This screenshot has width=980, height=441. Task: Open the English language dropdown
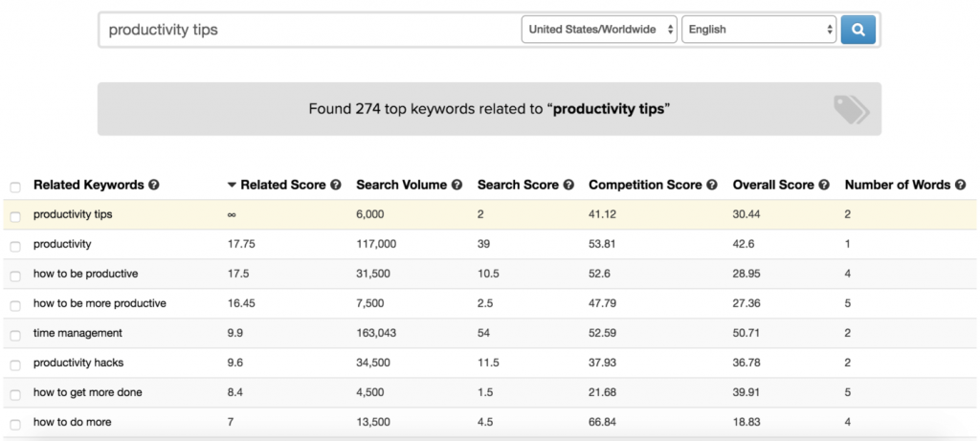[759, 30]
